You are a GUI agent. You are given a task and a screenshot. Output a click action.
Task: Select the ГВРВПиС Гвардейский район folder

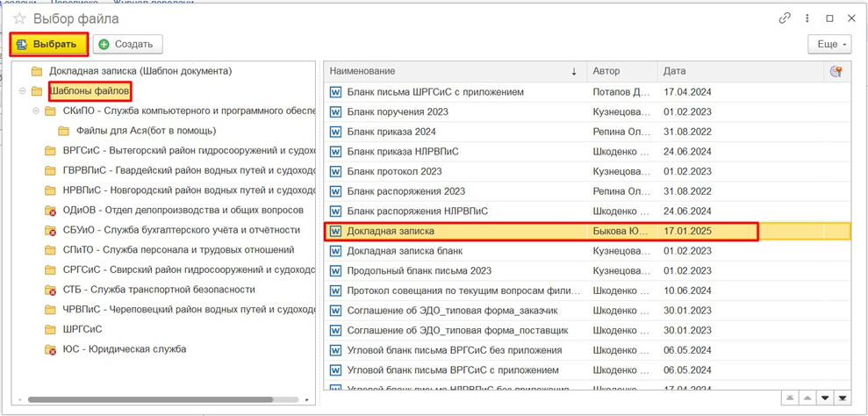[x=189, y=170]
